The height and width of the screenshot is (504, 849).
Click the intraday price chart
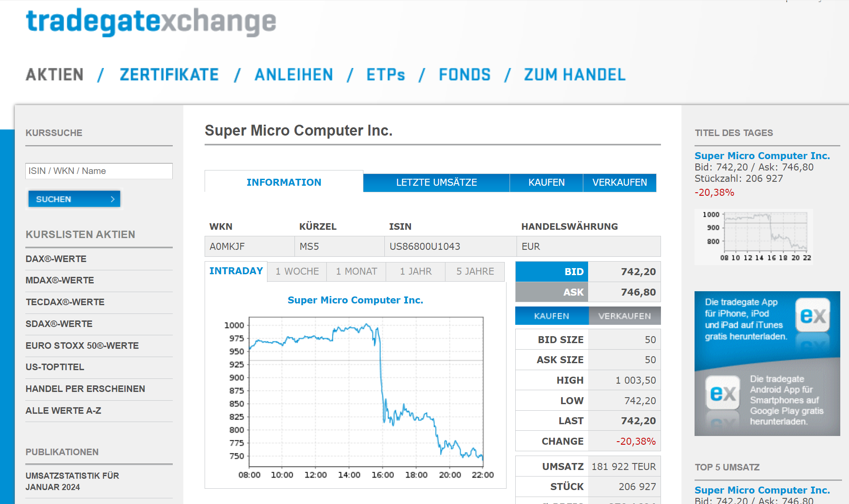(x=366, y=392)
